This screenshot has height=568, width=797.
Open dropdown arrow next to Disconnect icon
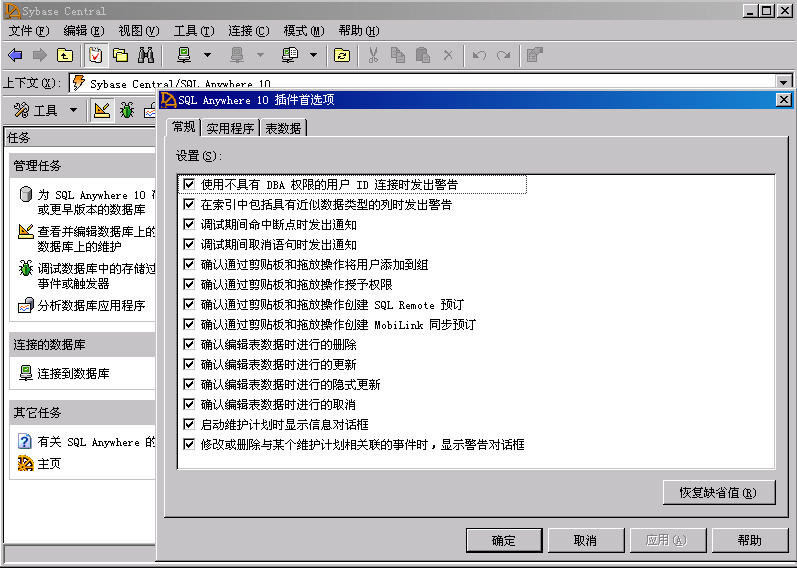coord(260,55)
